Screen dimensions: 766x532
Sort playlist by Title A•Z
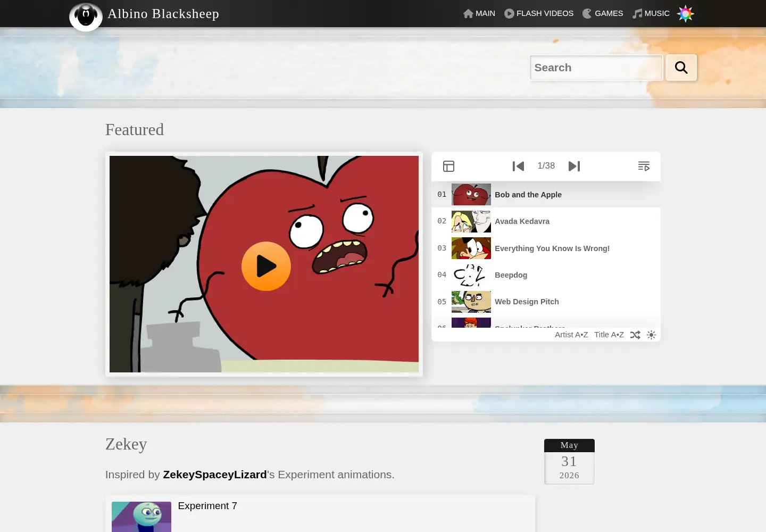coord(609,335)
